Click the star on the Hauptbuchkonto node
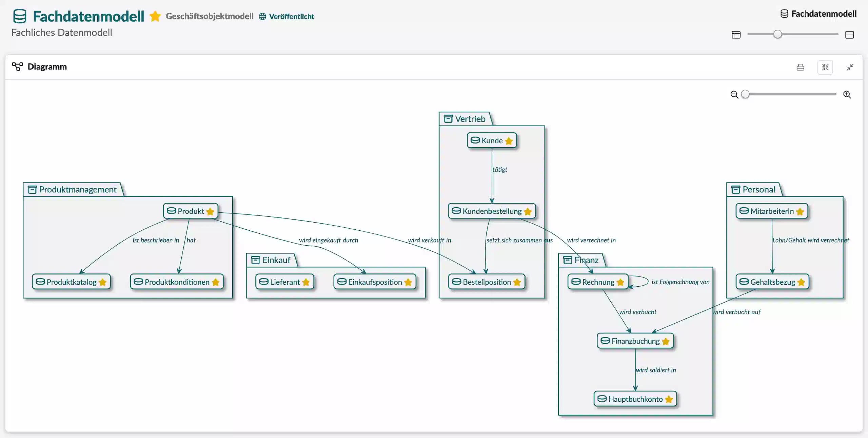868x438 pixels. [669, 399]
